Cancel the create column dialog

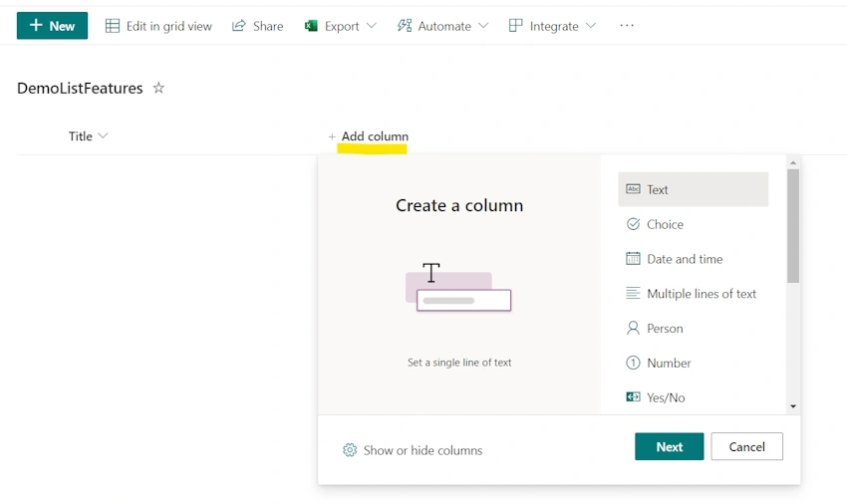[746, 447]
